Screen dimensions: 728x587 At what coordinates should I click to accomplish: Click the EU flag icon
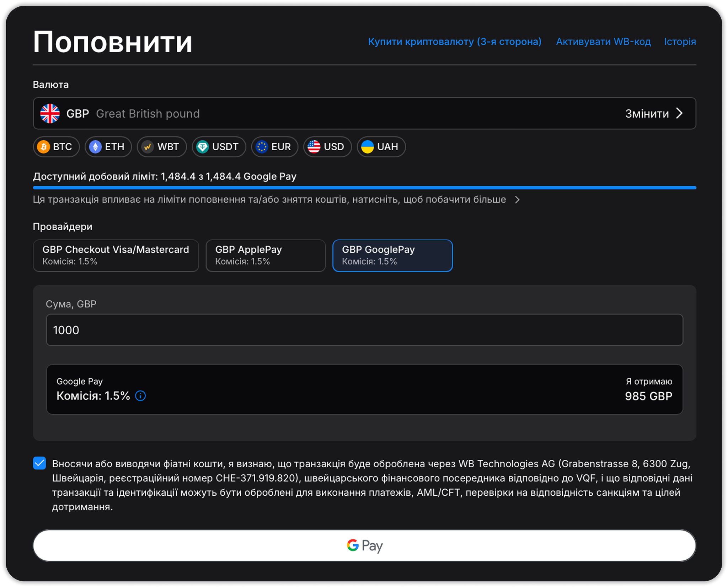tap(262, 147)
